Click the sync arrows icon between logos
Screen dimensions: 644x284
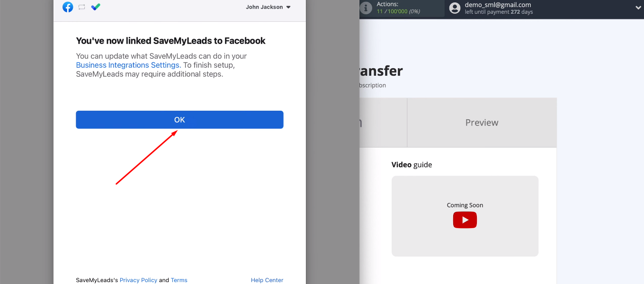(81, 7)
